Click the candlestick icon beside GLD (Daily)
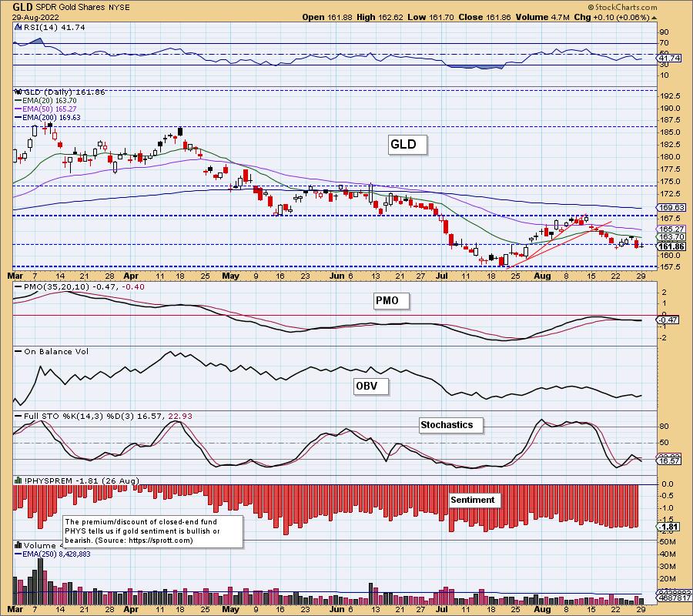 18,92
